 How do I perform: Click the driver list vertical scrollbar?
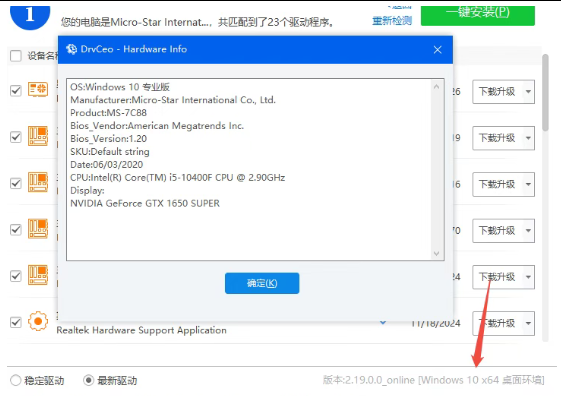point(545,92)
